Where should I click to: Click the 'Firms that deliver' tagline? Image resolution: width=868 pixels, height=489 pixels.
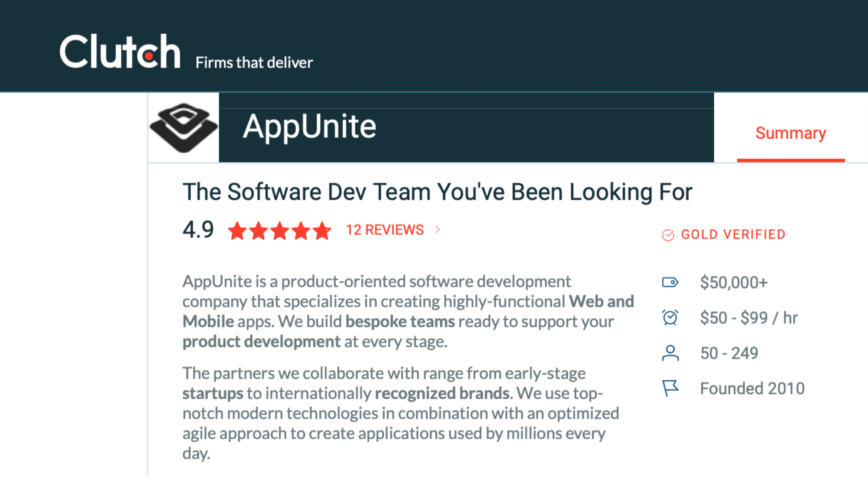point(254,63)
